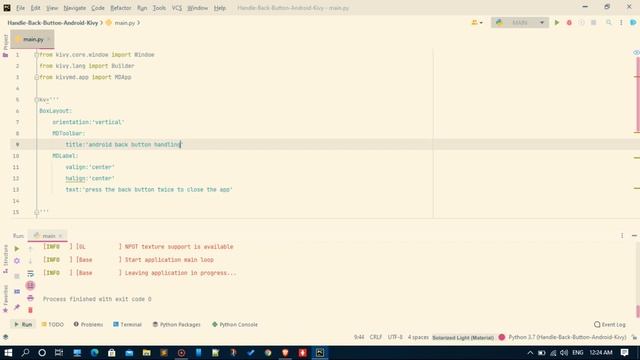
Task: Open the Problems tool window
Action: click(88, 324)
